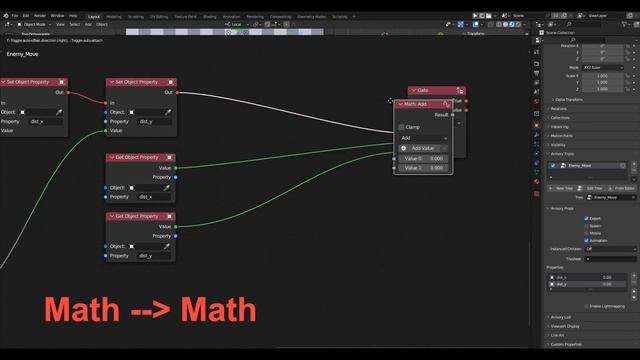Screen dimensions: 640x360
Task: Collapse the Get Object Property node with dist_y
Action: (x=111, y=216)
